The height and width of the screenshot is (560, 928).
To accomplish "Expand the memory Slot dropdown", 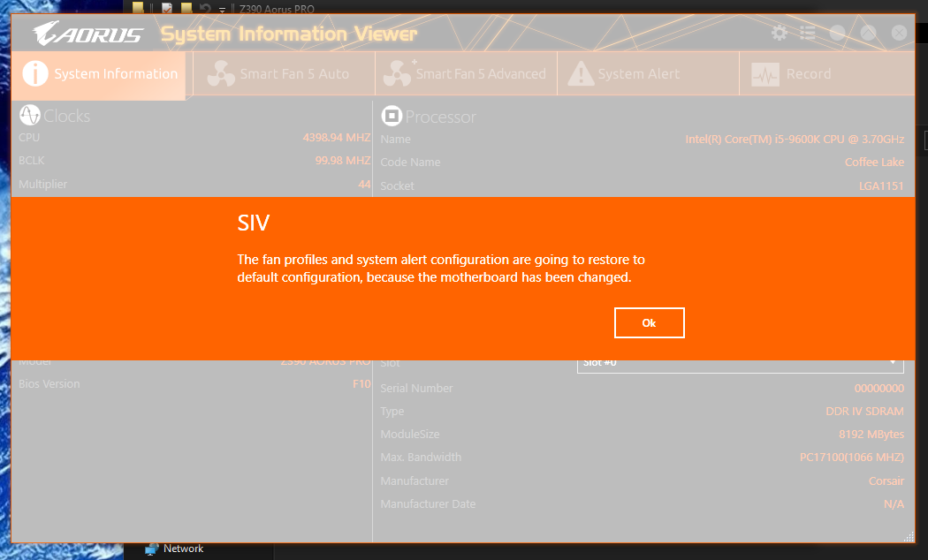I will pos(741,363).
